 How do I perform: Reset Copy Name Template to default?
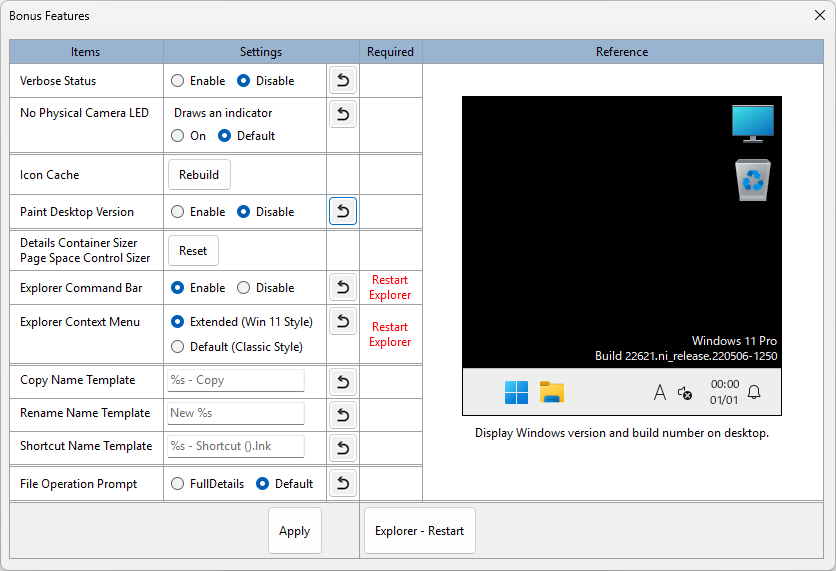pos(343,382)
